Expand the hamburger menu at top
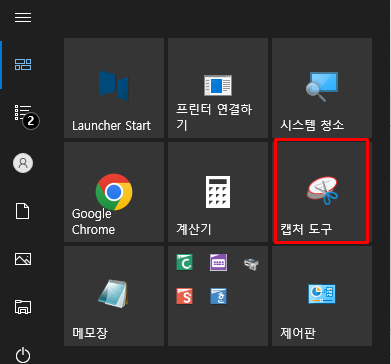The height and width of the screenshot is (364, 391). [x=23, y=17]
